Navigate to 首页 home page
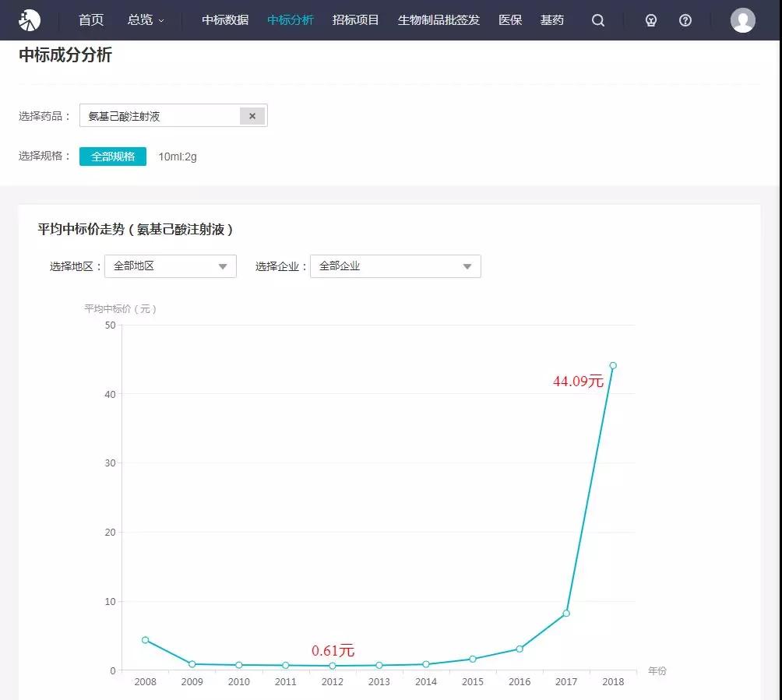Image resolution: width=782 pixels, height=700 pixels. pos(91,20)
